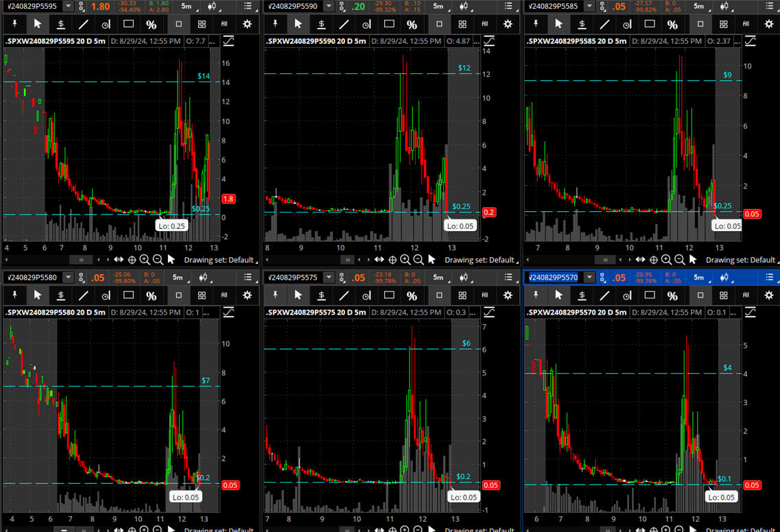
Task: Click zoom out magnifier under P5590 chart
Action: (418, 260)
